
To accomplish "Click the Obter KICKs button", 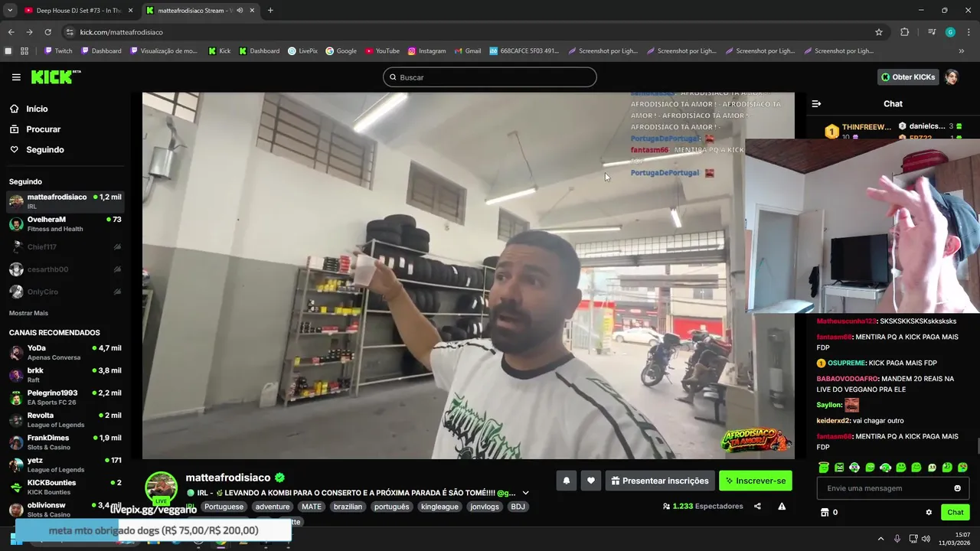I will [x=908, y=77].
